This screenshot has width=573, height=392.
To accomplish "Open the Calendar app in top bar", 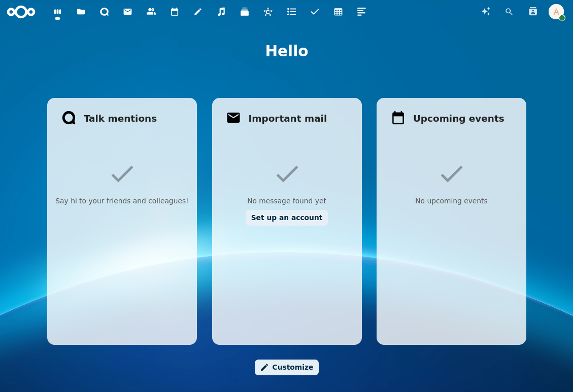I will [174, 12].
